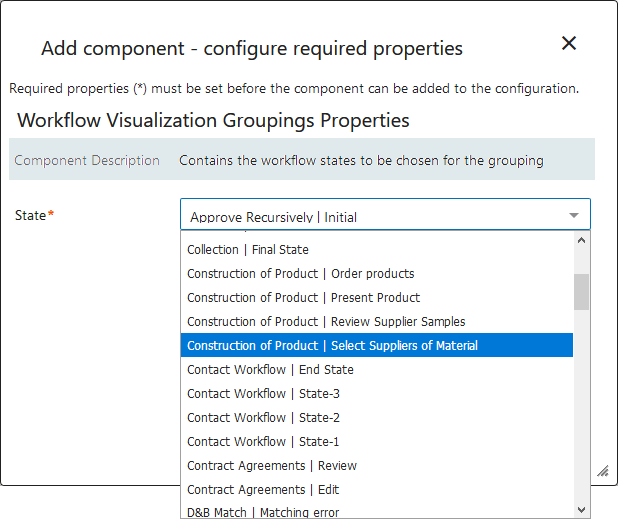
Task: Select Contact Workflow | State-1 entry
Action: tap(263, 442)
